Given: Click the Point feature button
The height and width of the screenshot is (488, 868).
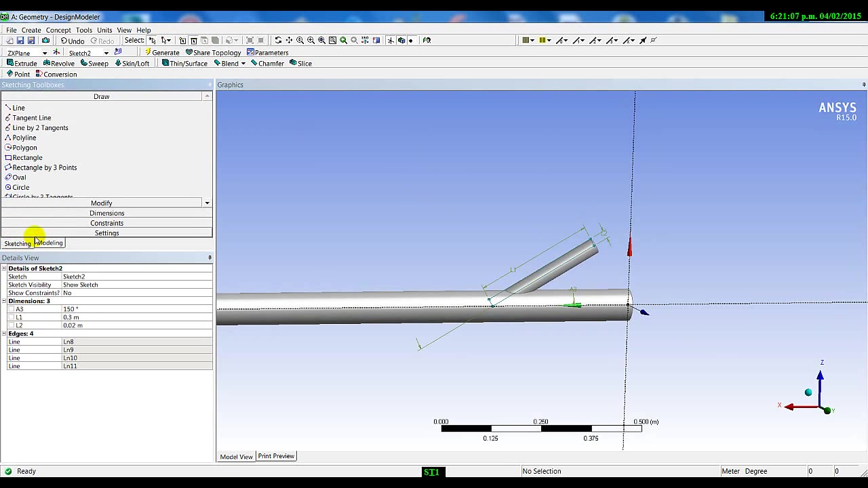Looking at the screenshot, I should pos(18,74).
